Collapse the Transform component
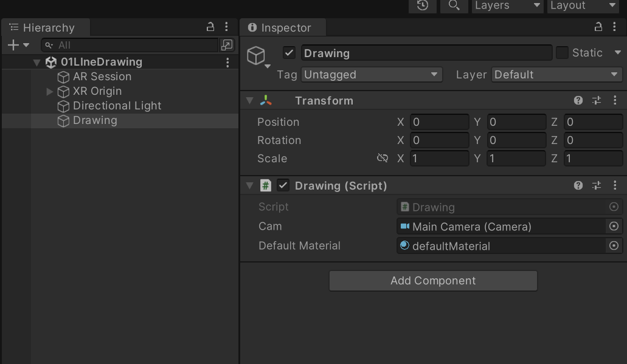 click(249, 101)
